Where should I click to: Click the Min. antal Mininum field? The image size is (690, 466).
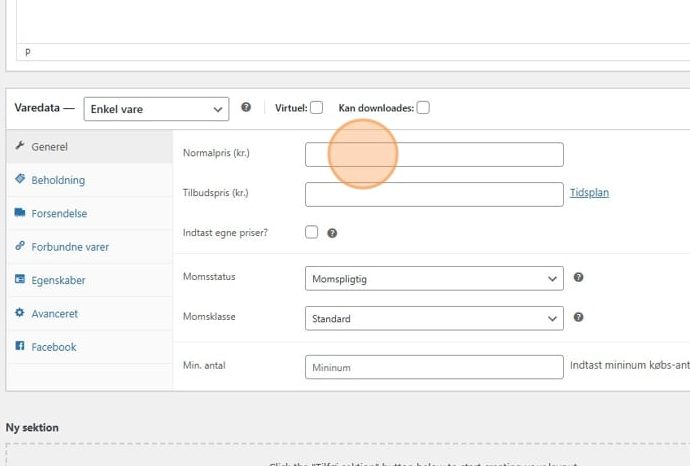click(x=434, y=367)
